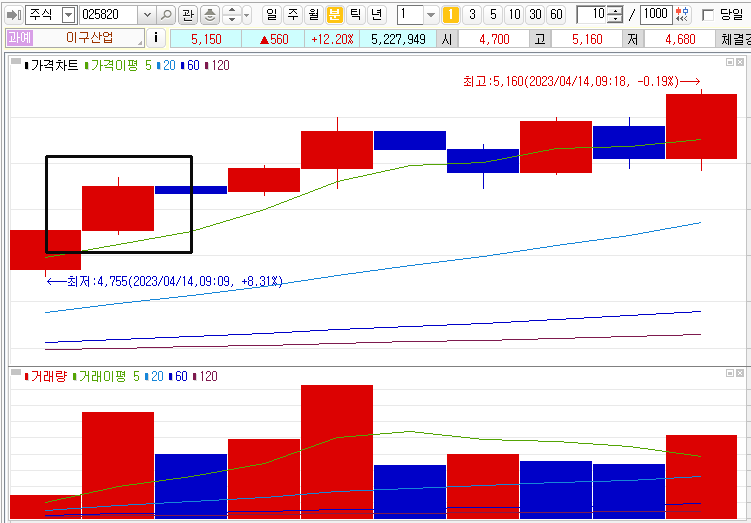Maximize the volume chart panel

coord(730,373)
